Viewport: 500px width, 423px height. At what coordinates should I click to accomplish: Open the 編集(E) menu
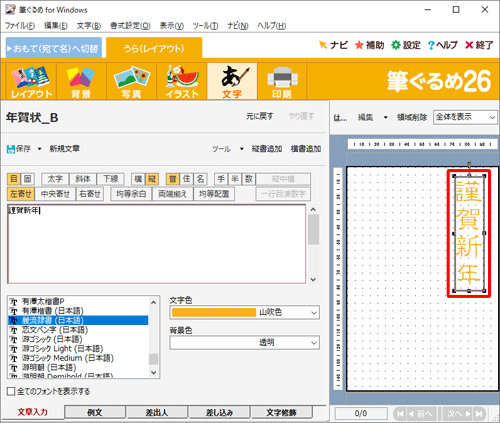click(56, 26)
